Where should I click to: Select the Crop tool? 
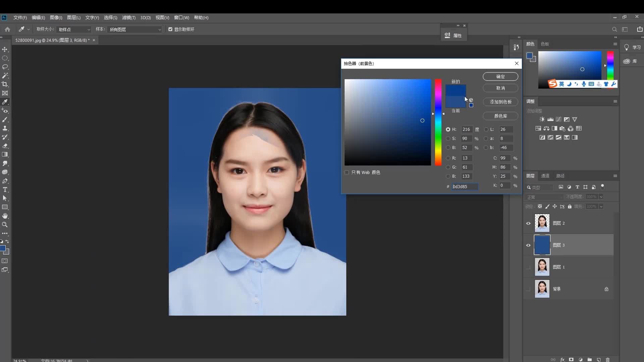[x=5, y=84]
